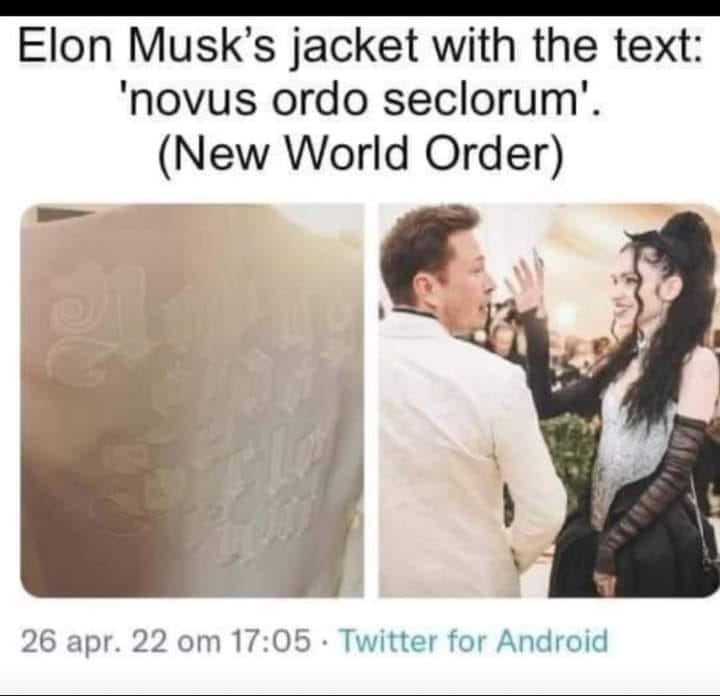Viewport: 720px width, 696px height.
Task: Select the "novus ordo seclorum" text line
Action: point(360,100)
